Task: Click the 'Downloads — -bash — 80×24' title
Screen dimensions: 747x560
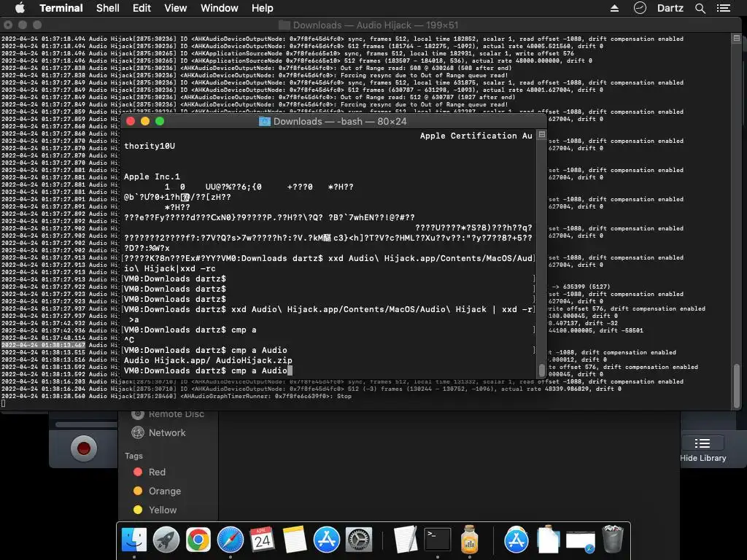Action: click(x=340, y=122)
